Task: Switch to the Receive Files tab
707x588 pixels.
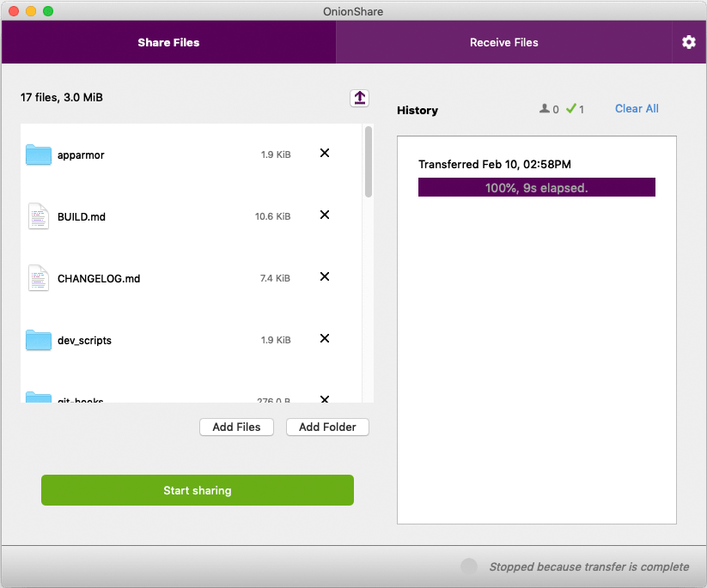Action: (x=503, y=42)
